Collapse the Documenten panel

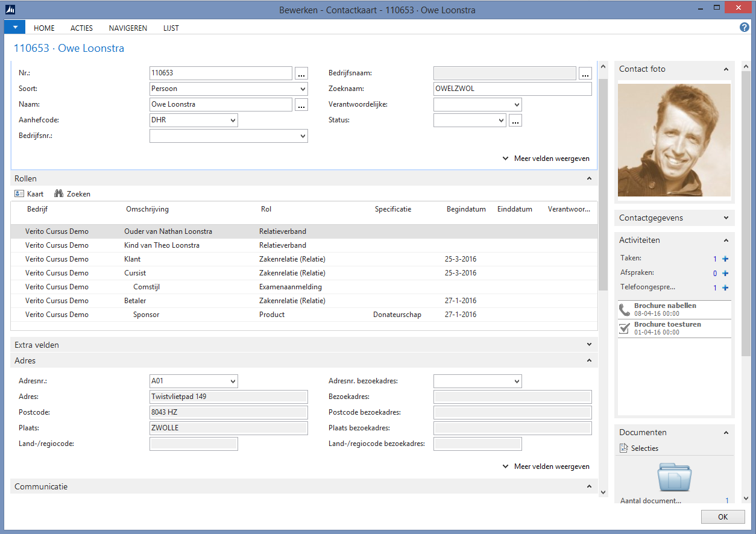726,432
